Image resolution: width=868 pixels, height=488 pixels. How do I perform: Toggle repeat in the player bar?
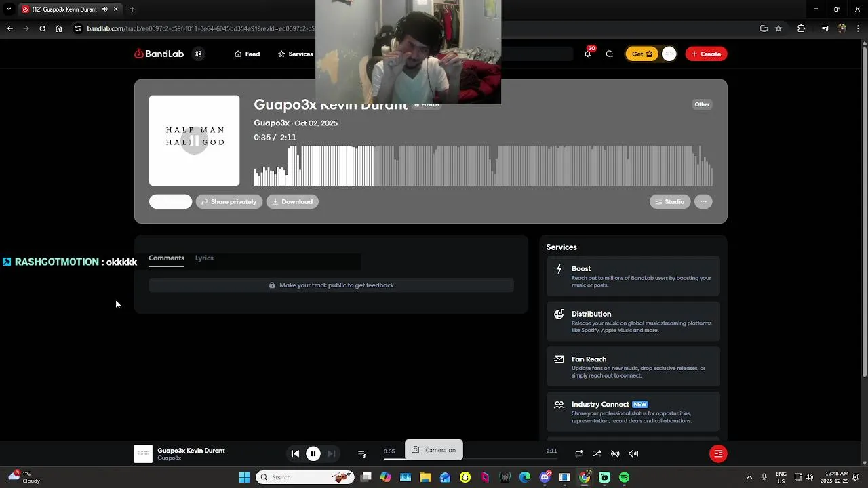tap(579, 453)
